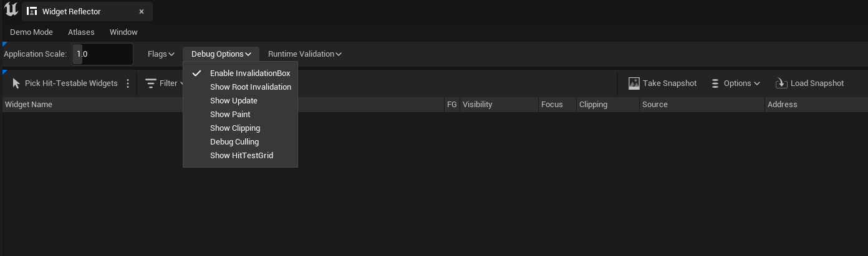Open the Atlases menu
The width and height of the screenshot is (868, 256).
pyautogui.click(x=81, y=32)
